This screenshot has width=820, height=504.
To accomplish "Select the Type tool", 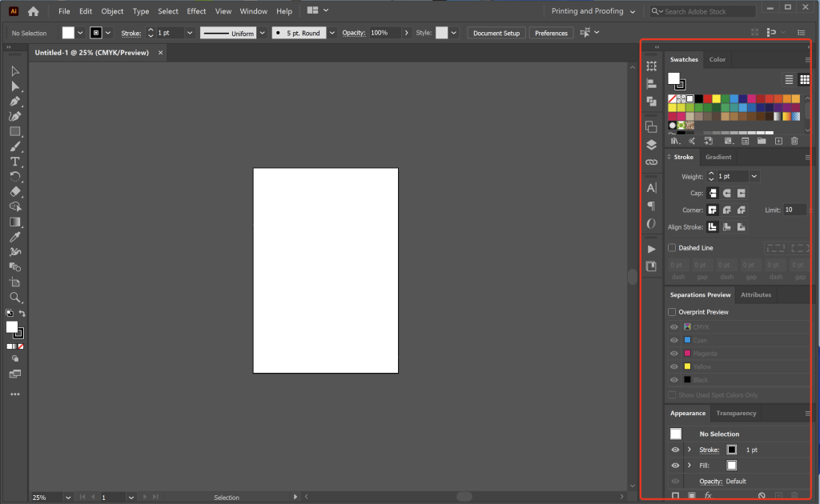I will [14, 162].
